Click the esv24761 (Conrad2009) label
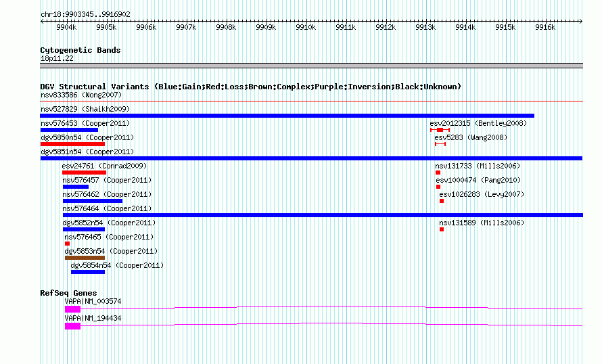The height and width of the screenshot is (364, 602). click(104, 166)
